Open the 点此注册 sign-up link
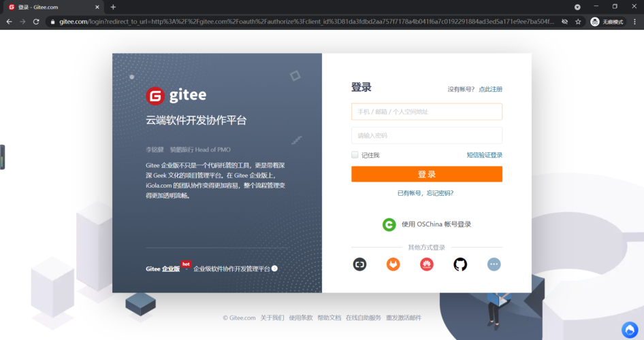The image size is (644, 340). coord(490,89)
